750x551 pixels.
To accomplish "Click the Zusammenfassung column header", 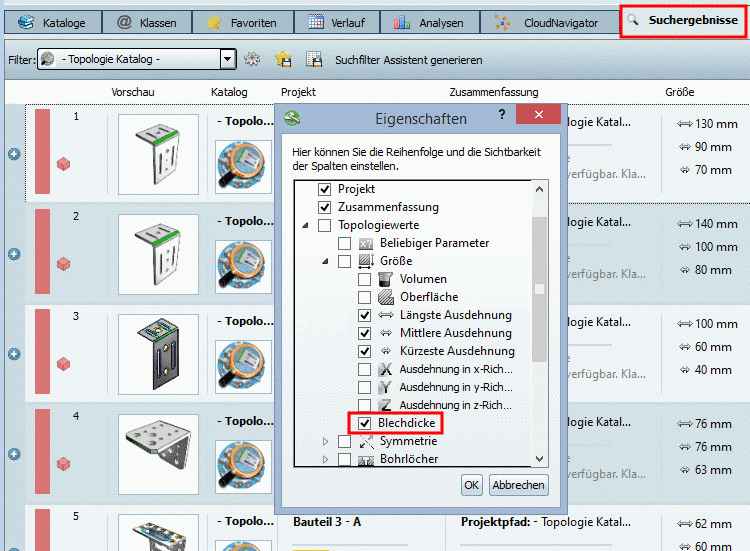I will click(494, 92).
